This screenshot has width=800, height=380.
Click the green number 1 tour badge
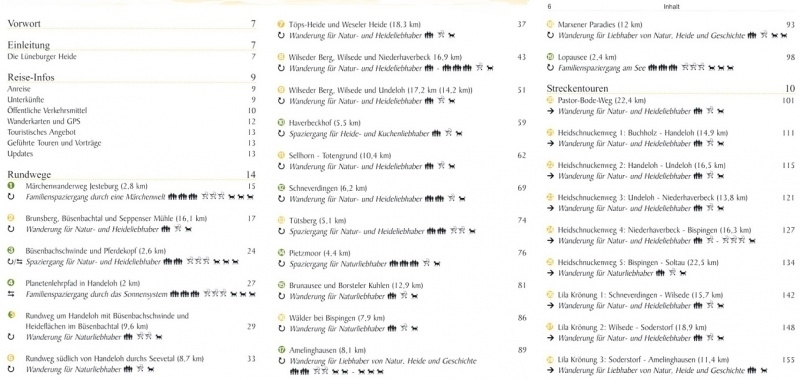point(11,186)
